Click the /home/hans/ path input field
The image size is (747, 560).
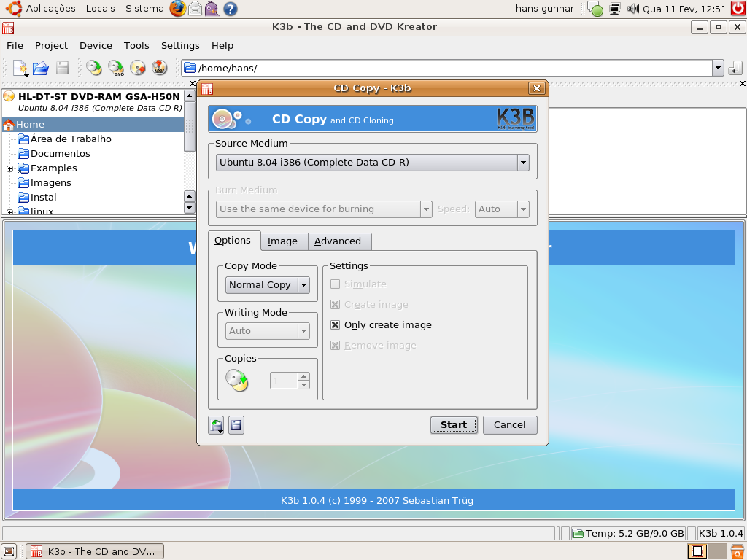tap(447, 68)
